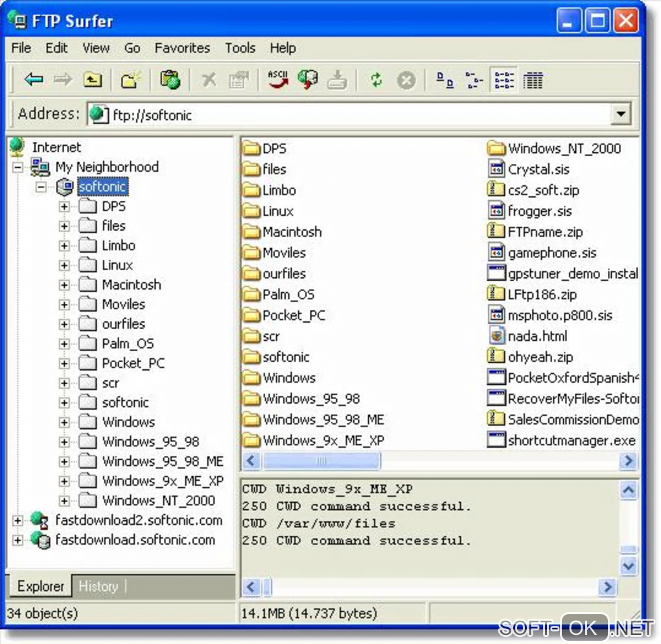Open the properties toolbar icon
Image resolution: width=661 pixels, height=644 pixels.
[238, 80]
